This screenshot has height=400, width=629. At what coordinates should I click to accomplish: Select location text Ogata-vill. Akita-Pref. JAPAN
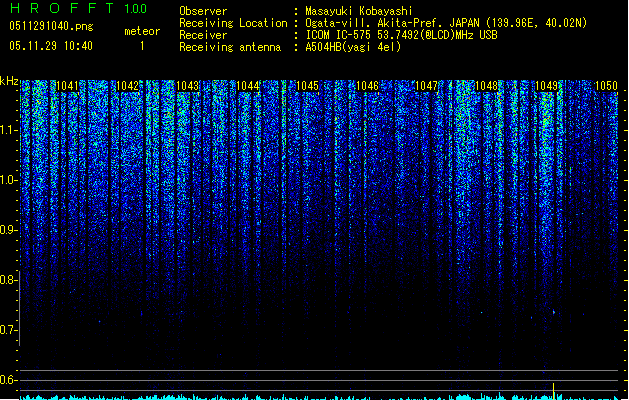[392, 23]
